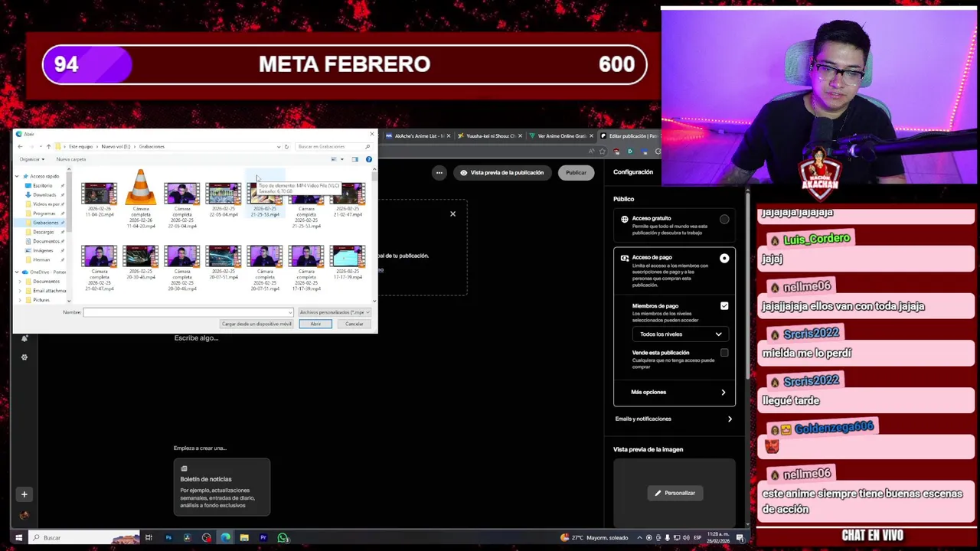Open the notification center on the taskbar
980x551 pixels.
tap(741, 538)
